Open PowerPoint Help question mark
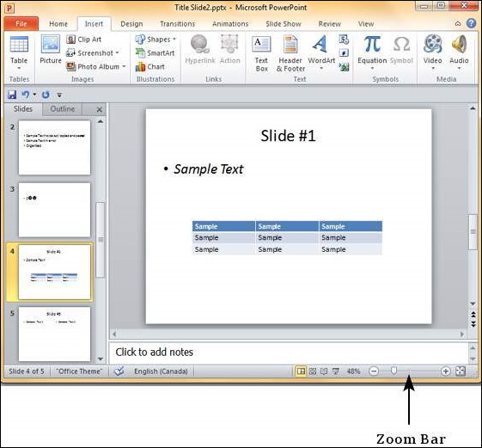 coord(471,23)
